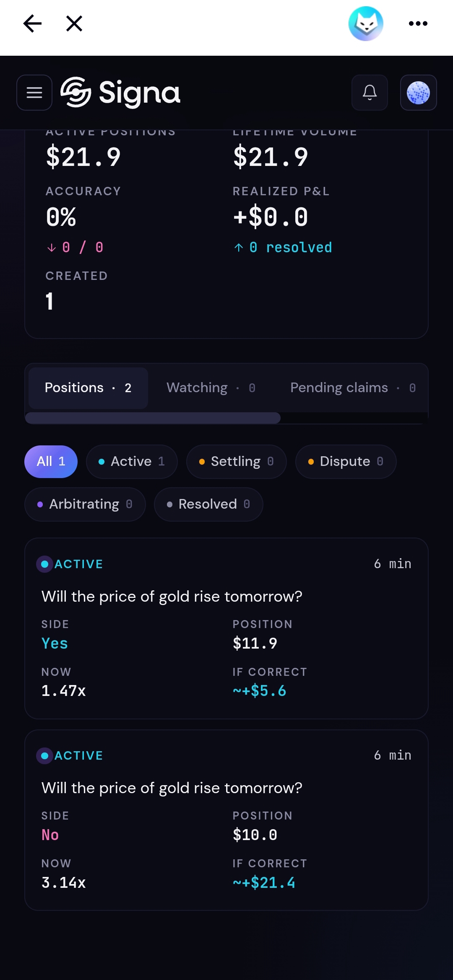This screenshot has height=980, width=453.
Task: Filter positions by Dispute
Action: pyautogui.click(x=346, y=462)
